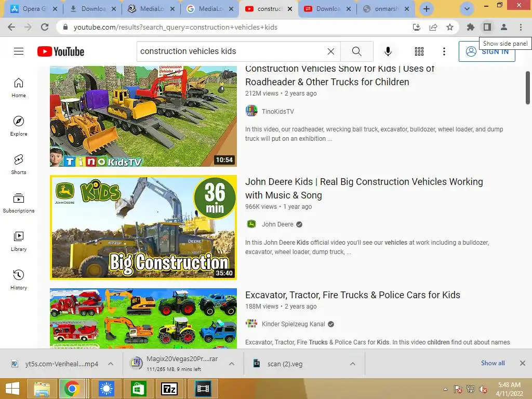The height and width of the screenshot is (399, 532).
Task: Click Show all downloads
Action: [x=493, y=363]
